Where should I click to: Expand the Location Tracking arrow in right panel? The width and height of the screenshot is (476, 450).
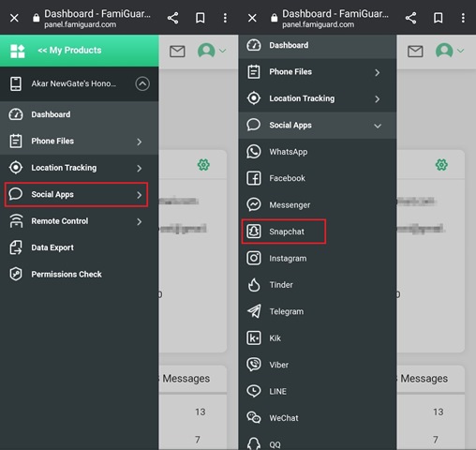click(378, 99)
